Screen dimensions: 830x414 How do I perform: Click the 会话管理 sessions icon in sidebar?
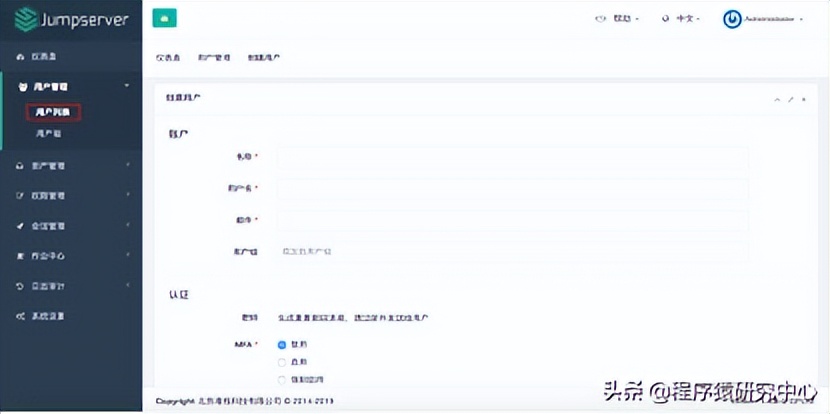click(20, 226)
